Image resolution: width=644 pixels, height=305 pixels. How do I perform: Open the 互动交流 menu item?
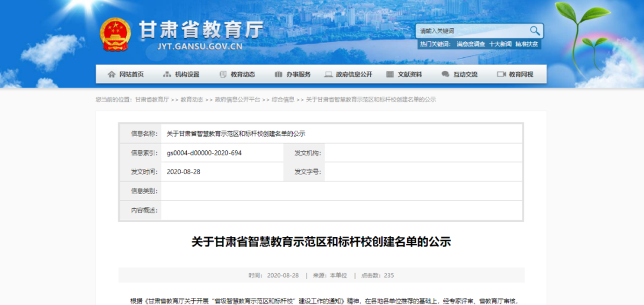pyautogui.click(x=465, y=75)
